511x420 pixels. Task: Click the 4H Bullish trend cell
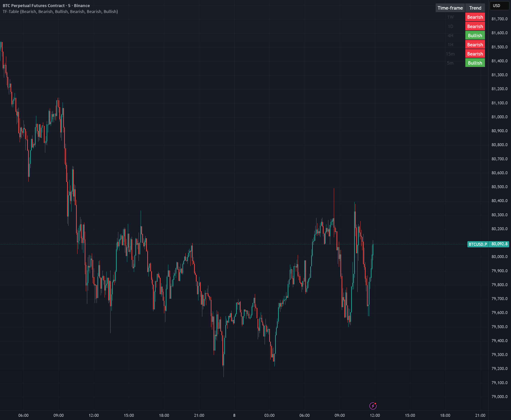click(x=475, y=36)
